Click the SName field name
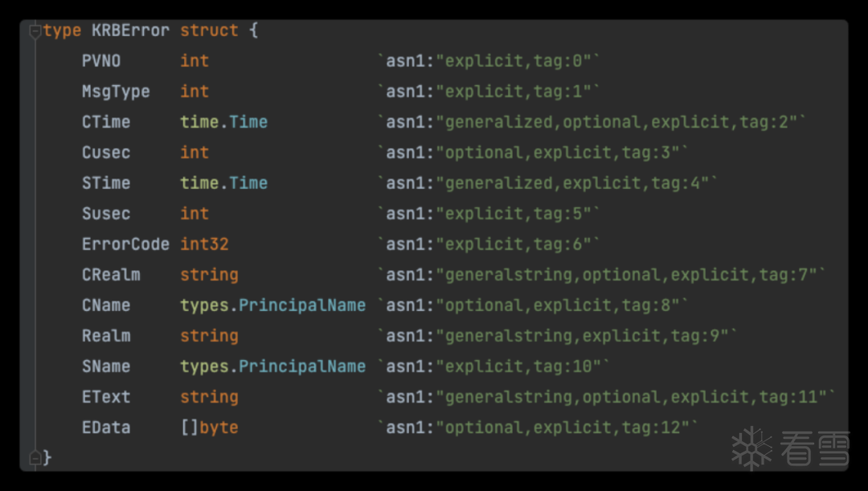The image size is (868, 491). click(x=106, y=366)
